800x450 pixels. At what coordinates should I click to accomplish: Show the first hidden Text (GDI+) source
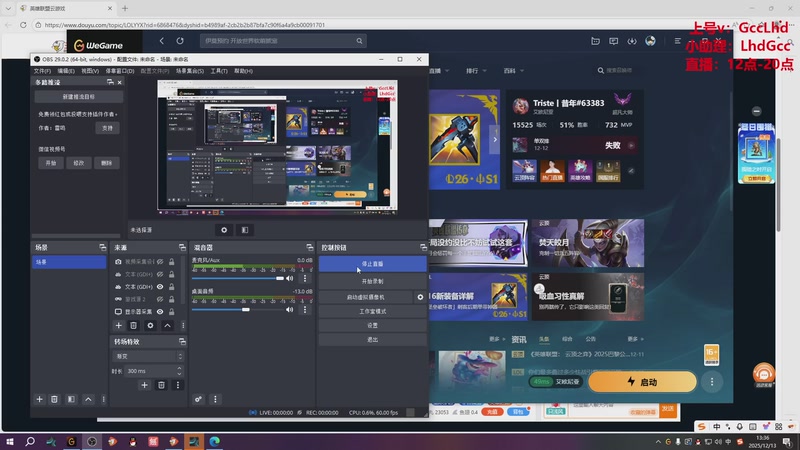click(160, 274)
